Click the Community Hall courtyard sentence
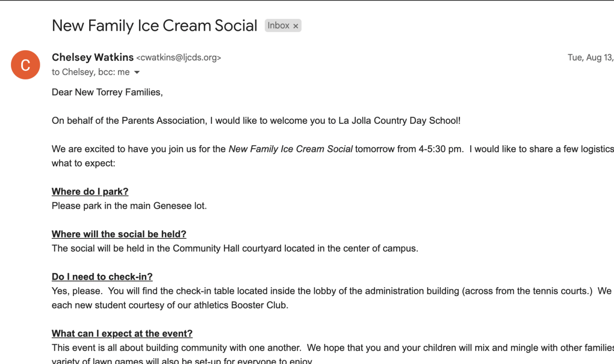 click(x=235, y=249)
